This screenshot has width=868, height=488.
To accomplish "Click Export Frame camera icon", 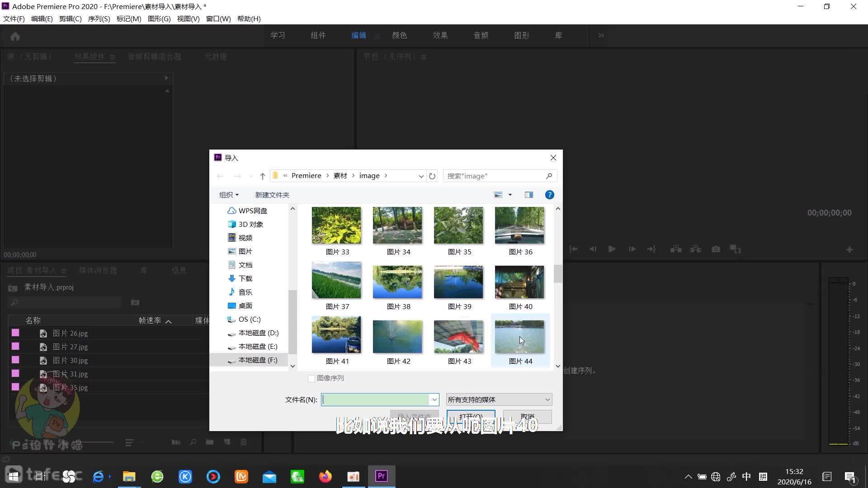I will (x=716, y=249).
